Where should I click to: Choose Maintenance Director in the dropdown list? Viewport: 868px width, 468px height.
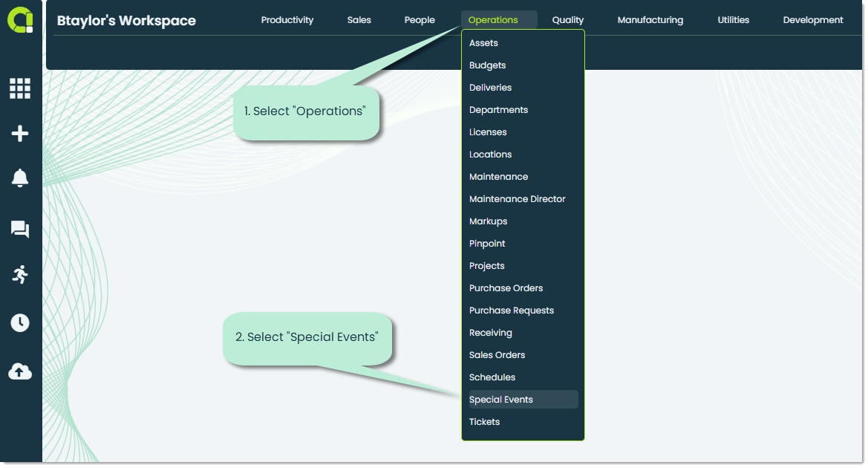517,198
